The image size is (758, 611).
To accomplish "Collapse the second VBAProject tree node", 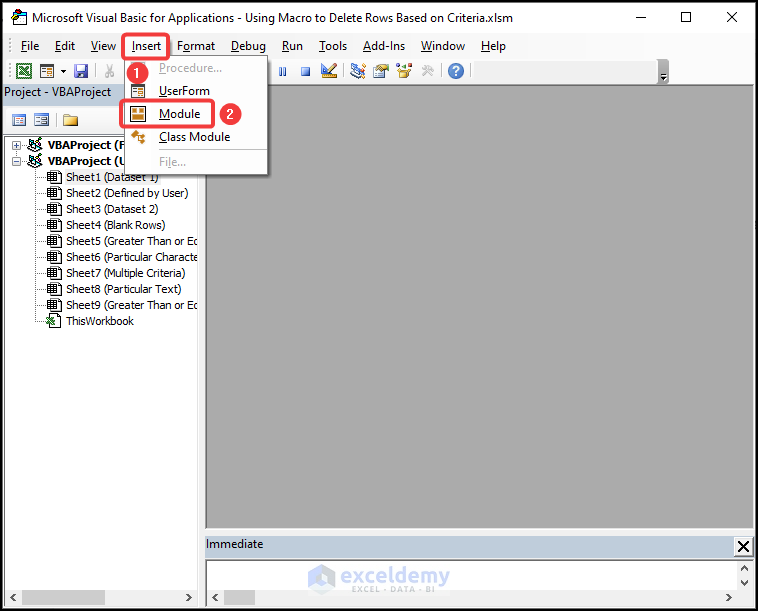I will click(16, 161).
